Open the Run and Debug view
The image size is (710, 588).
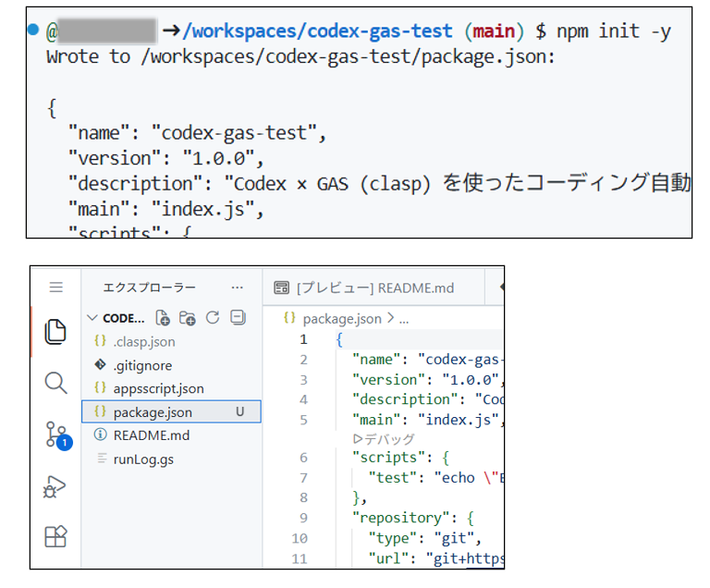click(55, 487)
